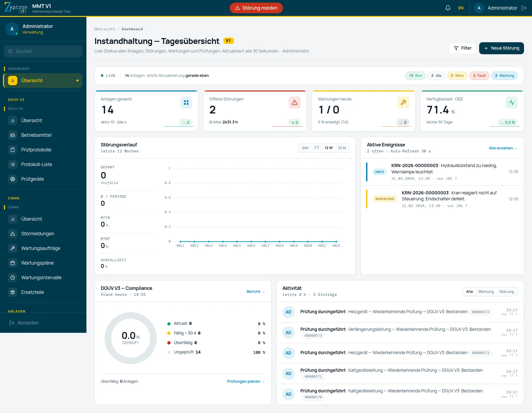Click the KW22 data point on chart
The width and height of the screenshot is (532, 413).
(336, 242)
